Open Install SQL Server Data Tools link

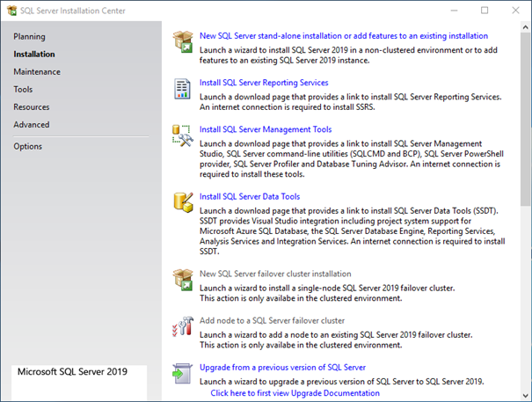pyautogui.click(x=250, y=197)
